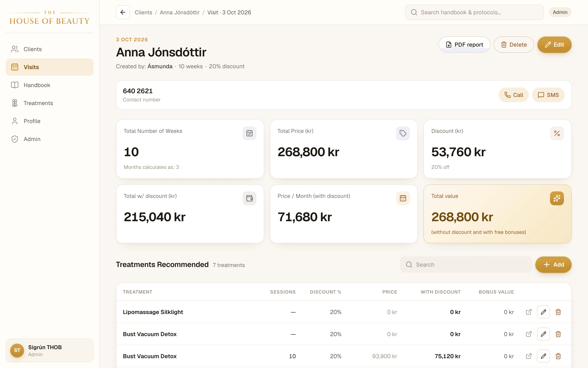Open the Admin sidebar section

point(50,139)
